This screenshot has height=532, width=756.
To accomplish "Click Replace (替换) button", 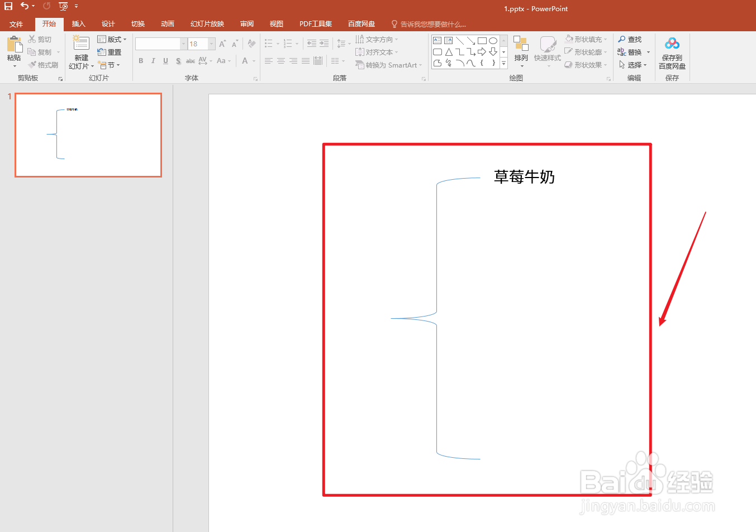I will [x=630, y=52].
